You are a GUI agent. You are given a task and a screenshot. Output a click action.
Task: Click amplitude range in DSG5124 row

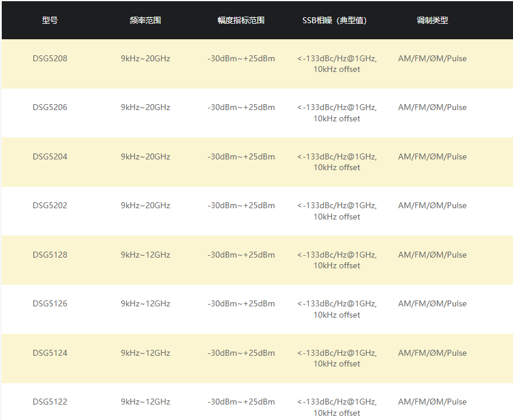[241, 353]
